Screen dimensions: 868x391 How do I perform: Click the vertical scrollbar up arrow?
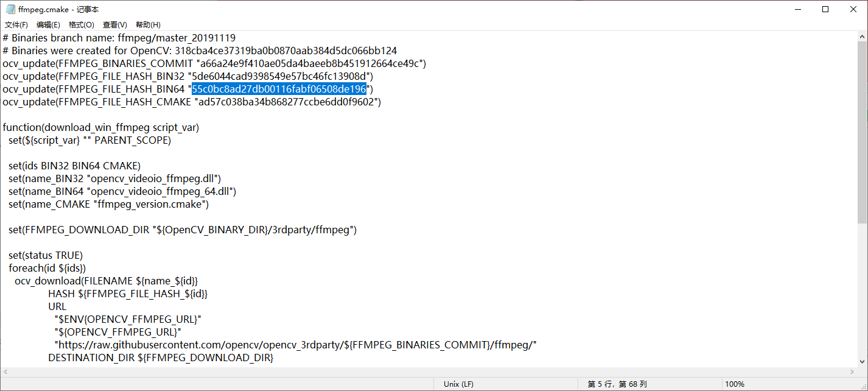coord(863,37)
